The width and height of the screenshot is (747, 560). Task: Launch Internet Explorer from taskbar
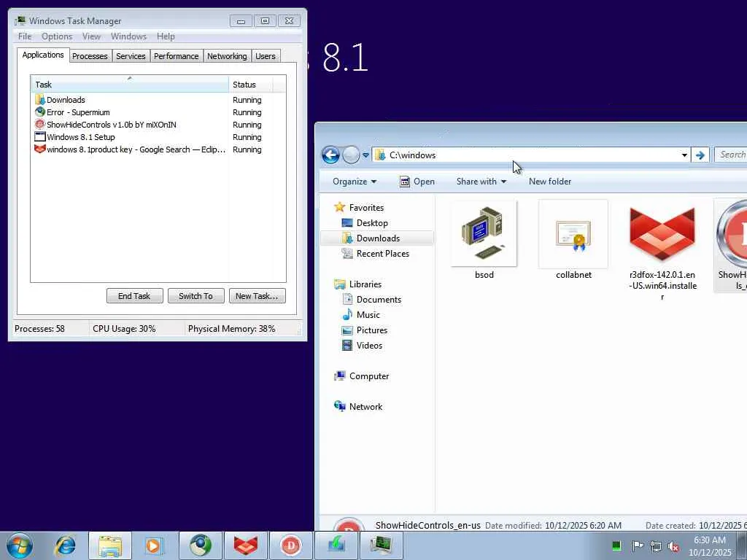coord(65,545)
